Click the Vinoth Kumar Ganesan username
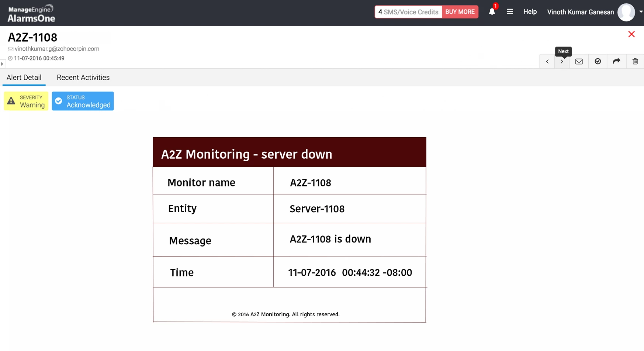Viewport: 644px width, 351px height. coord(580,12)
